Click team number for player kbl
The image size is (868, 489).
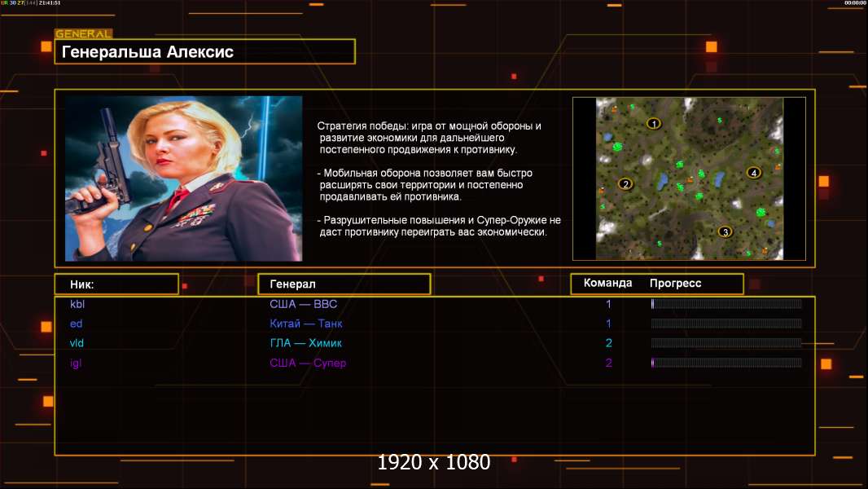(608, 304)
